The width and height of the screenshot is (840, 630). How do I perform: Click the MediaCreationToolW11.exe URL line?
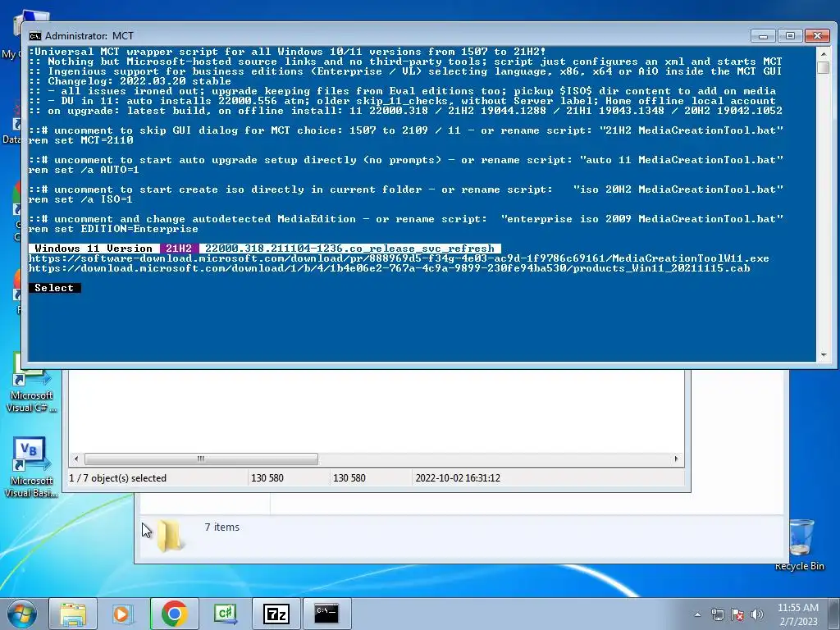399,258
